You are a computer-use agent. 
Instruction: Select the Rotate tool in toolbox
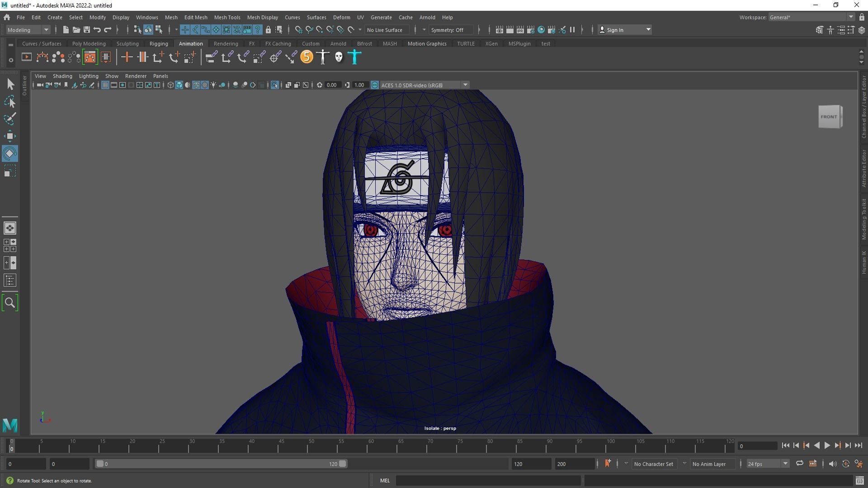point(9,154)
